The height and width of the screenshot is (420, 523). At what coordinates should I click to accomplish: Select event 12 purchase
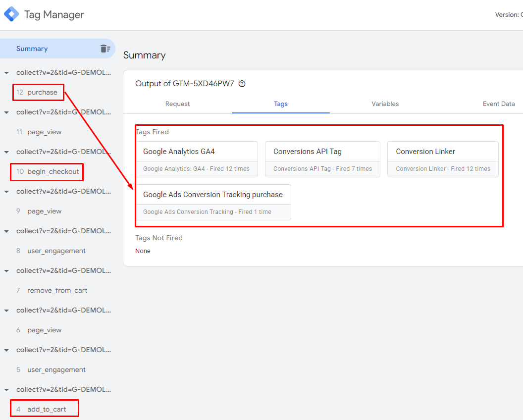pyautogui.click(x=42, y=93)
